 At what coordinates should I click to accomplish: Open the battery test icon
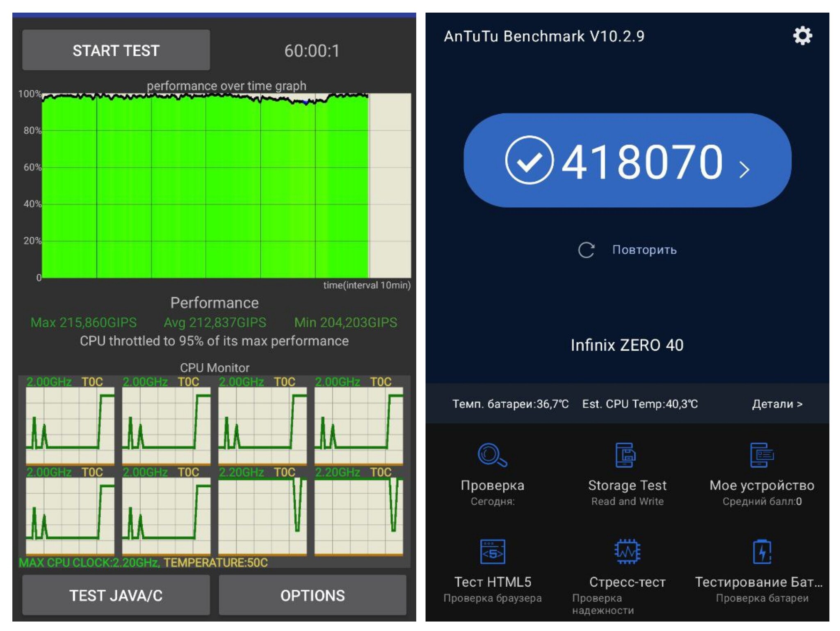(762, 552)
